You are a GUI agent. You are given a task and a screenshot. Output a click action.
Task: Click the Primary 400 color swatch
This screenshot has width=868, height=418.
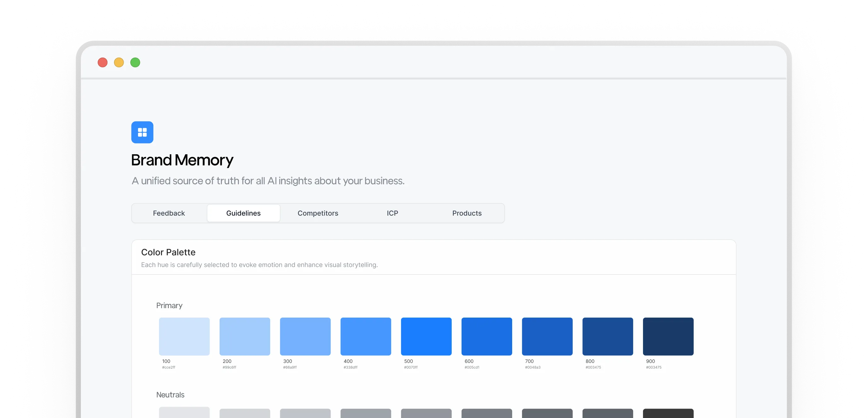click(366, 336)
